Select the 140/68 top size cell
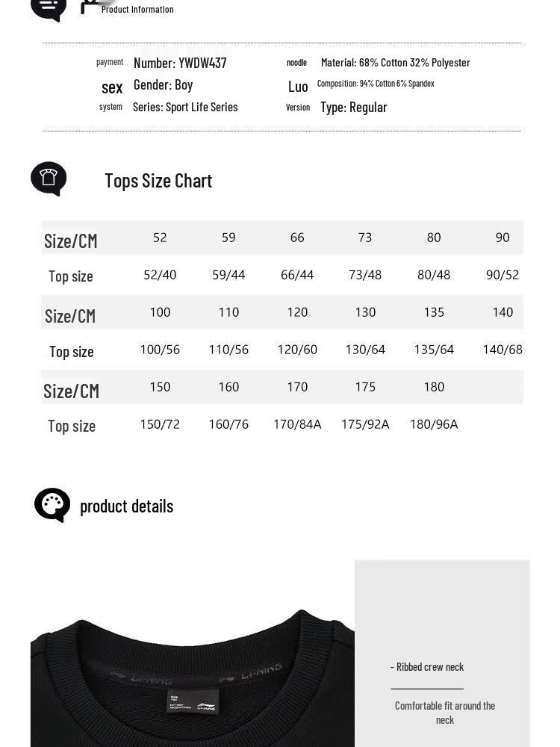 coord(503,350)
